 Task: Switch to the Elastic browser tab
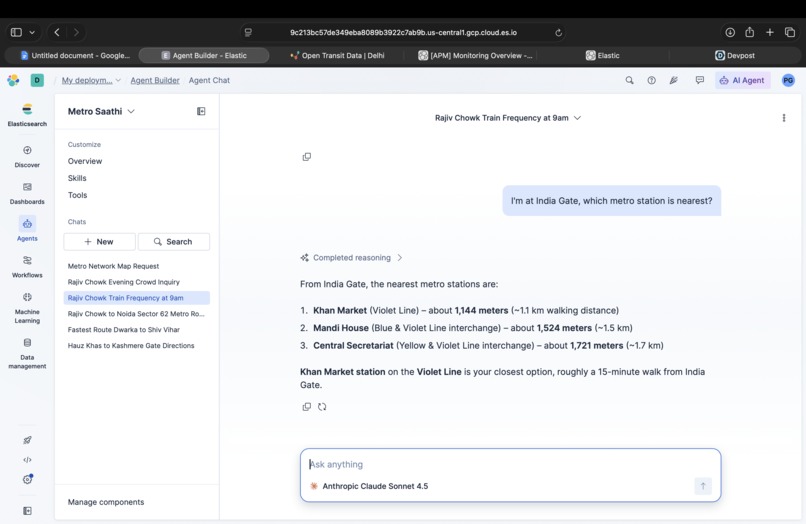(602, 56)
